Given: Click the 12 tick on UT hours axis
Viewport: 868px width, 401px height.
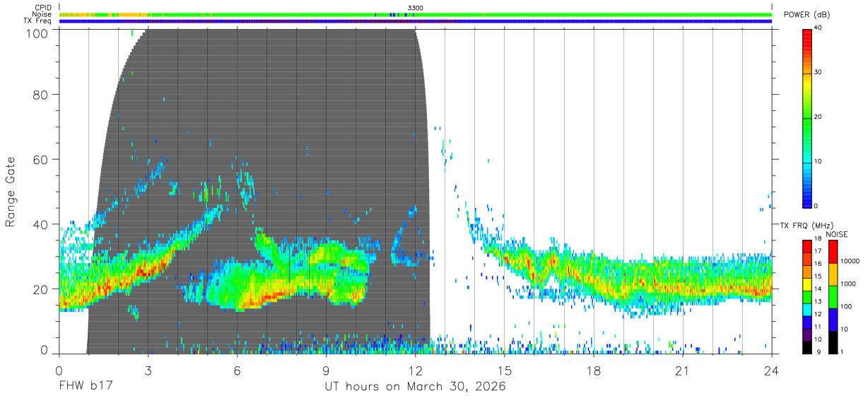Looking at the screenshot, I should 415,371.
